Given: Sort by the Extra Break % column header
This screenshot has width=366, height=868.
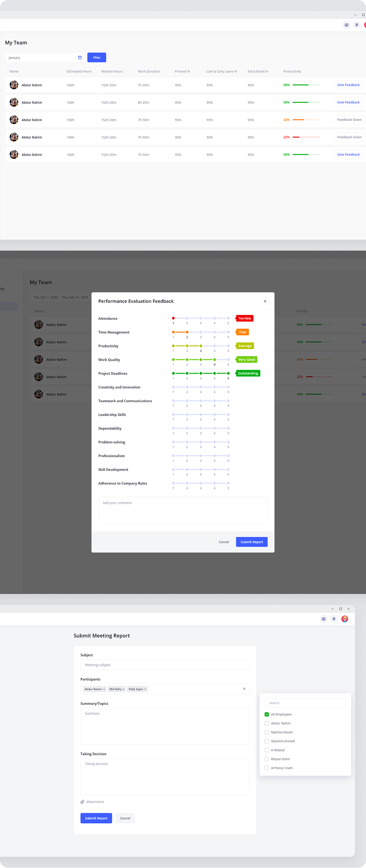Looking at the screenshot, I should click(258, 72).
